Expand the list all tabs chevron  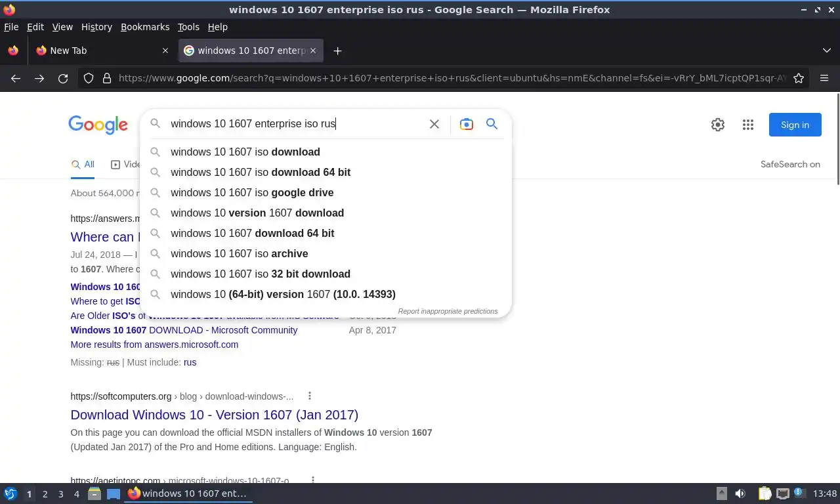coord(826,51)
